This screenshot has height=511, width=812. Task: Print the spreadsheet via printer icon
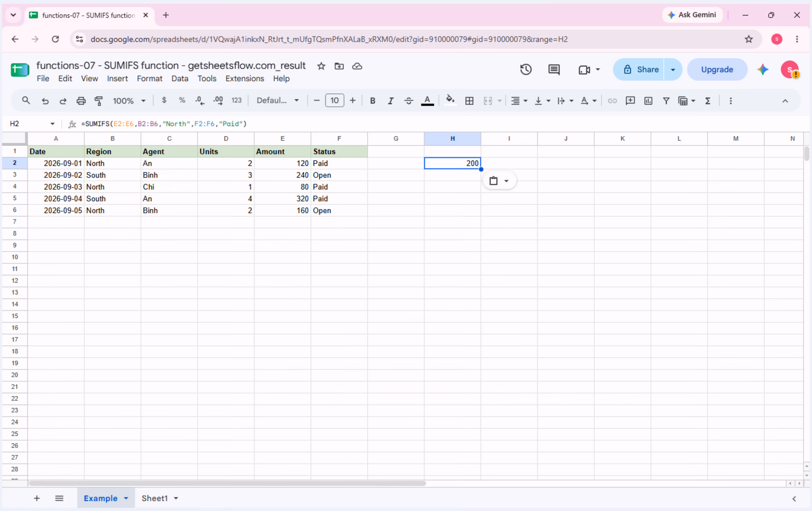pyautogui.click(x=81, y=101)
